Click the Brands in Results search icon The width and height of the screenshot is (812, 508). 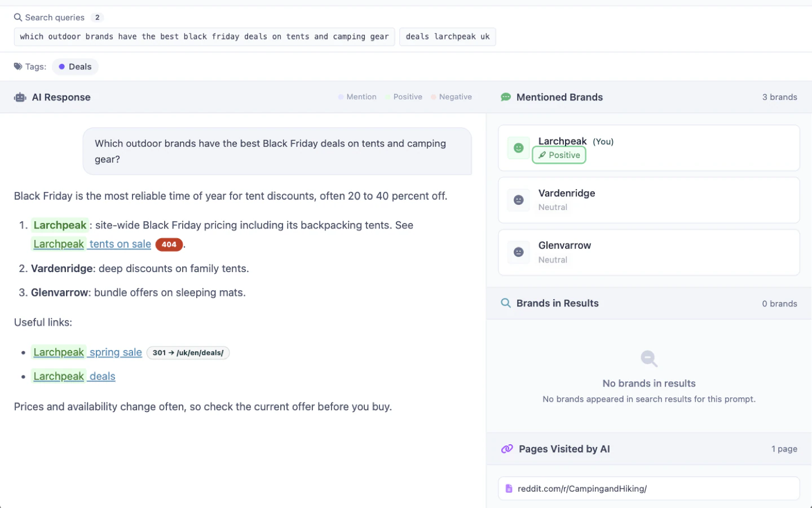[506, 303]
